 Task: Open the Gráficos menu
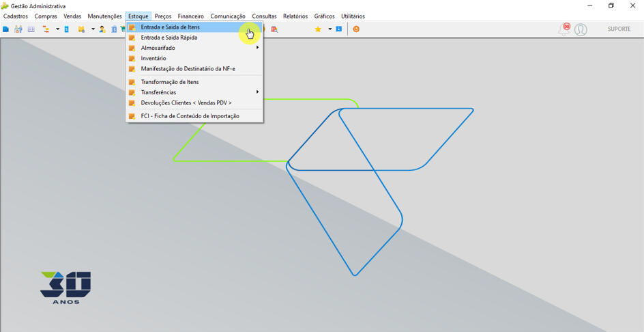point(325,16)
